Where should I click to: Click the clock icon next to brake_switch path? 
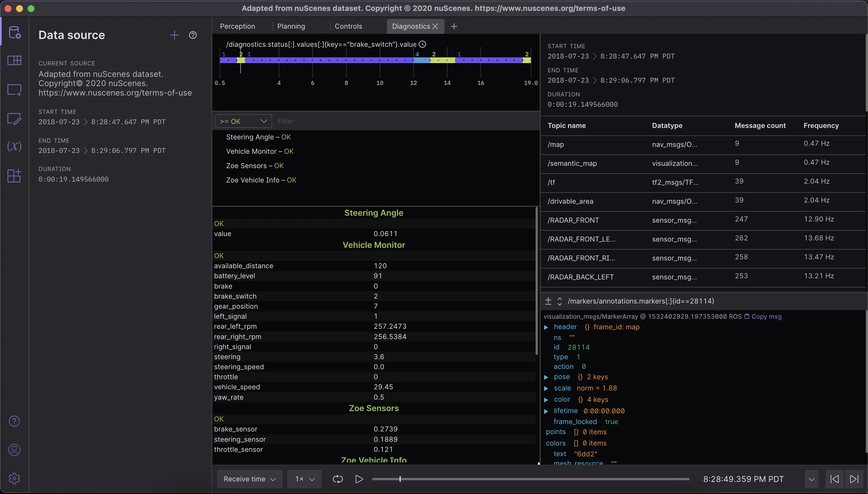[x=422, y=44]
